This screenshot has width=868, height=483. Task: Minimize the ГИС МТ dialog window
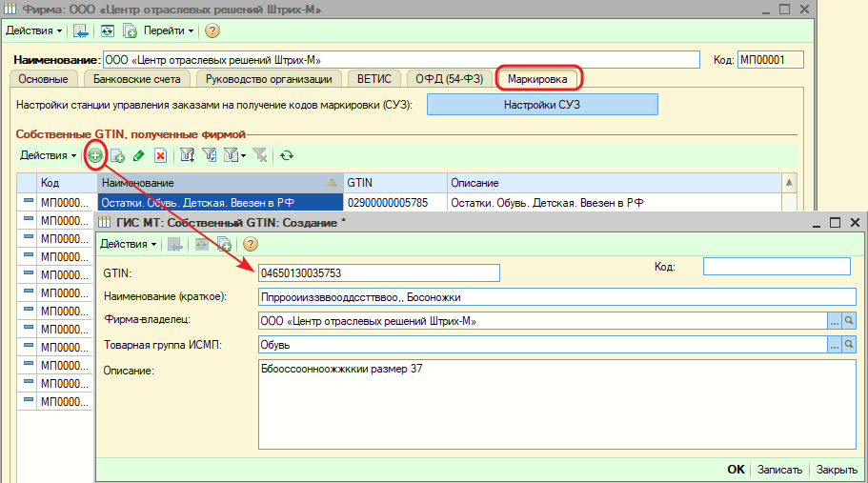pyautogui.click(x=817, y=224)
